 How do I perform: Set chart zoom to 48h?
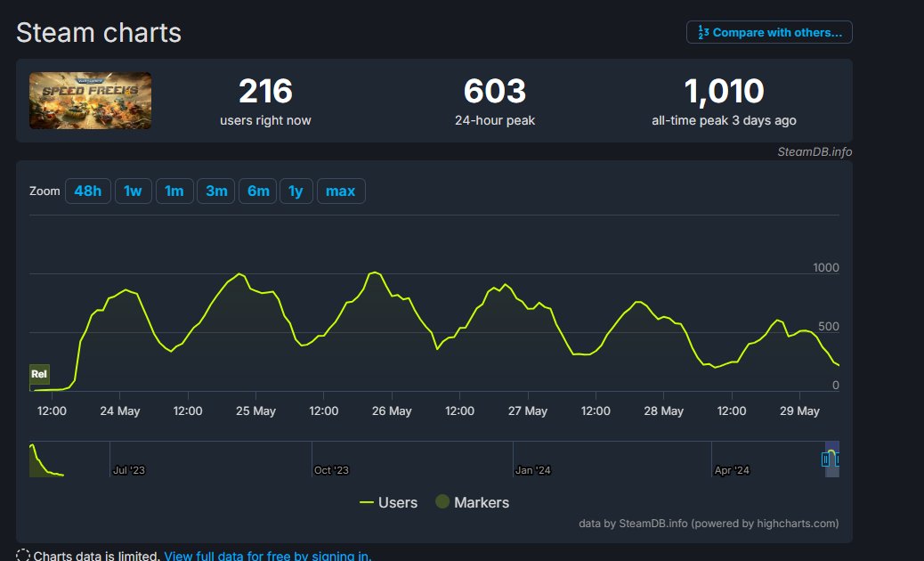coord(88,191)
